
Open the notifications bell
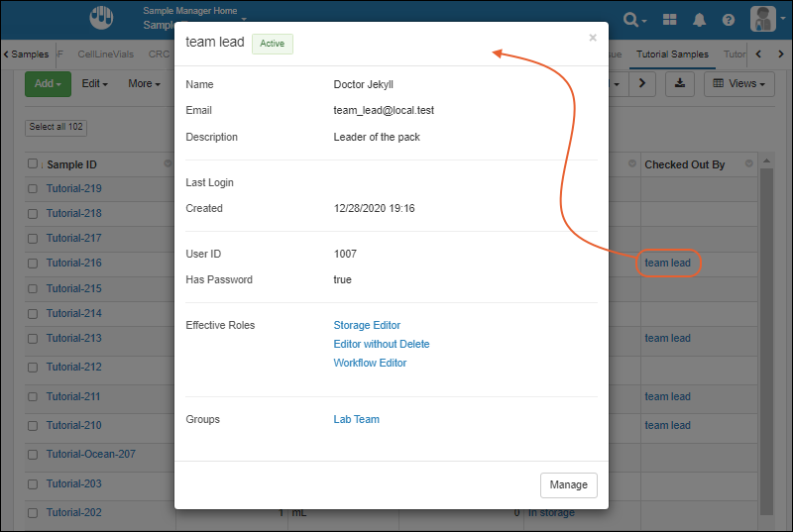click(x=700, y=19)
